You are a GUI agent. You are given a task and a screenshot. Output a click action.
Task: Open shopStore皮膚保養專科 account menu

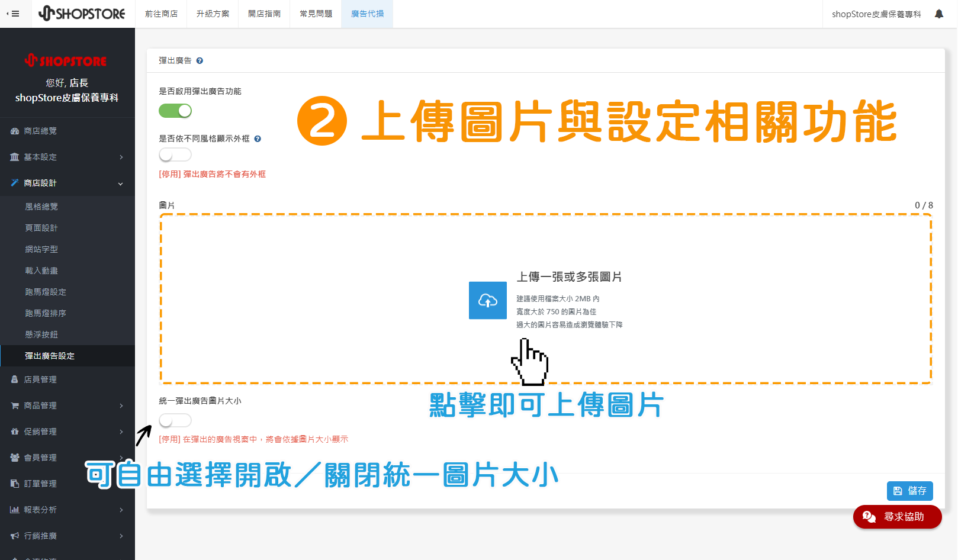click(876, 14)
